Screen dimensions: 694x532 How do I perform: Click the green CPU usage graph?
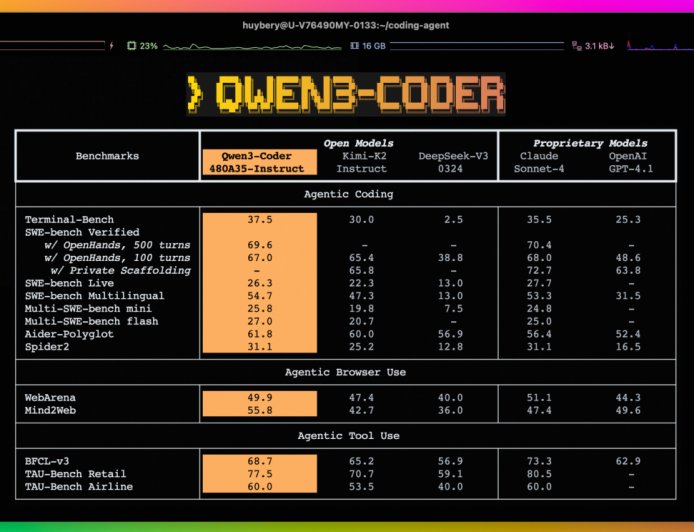click(252, 46)
